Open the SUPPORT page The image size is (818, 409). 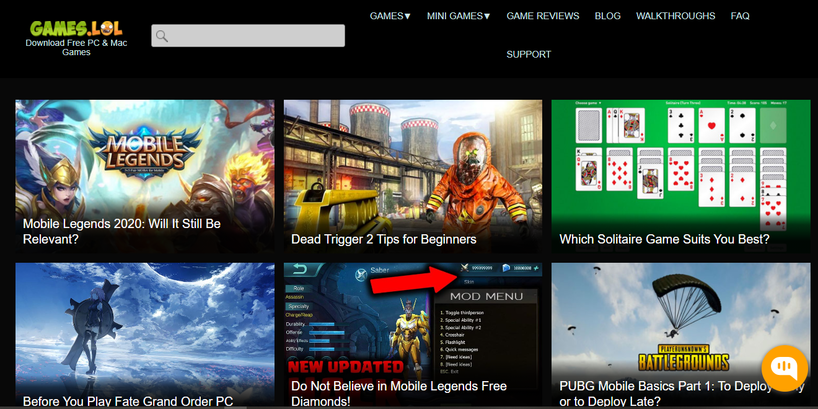click(528, 54)
